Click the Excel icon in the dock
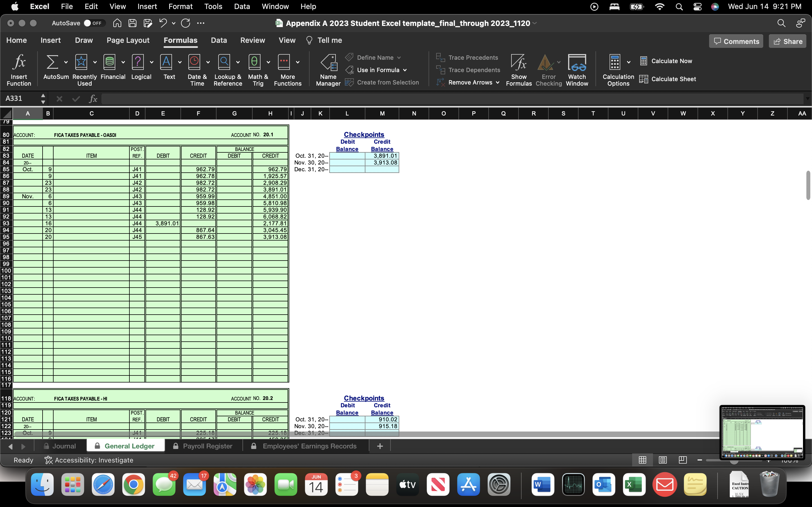812x507 pixels. pyautogui.click(x=633, y=485)
